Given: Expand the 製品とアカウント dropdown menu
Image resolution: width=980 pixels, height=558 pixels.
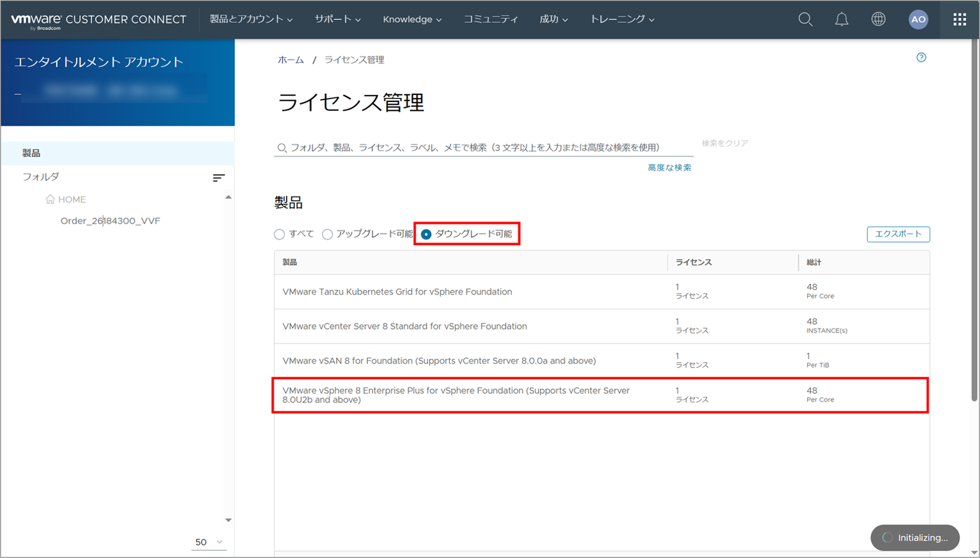Looking at the screenshot, I should coord(251,19).
